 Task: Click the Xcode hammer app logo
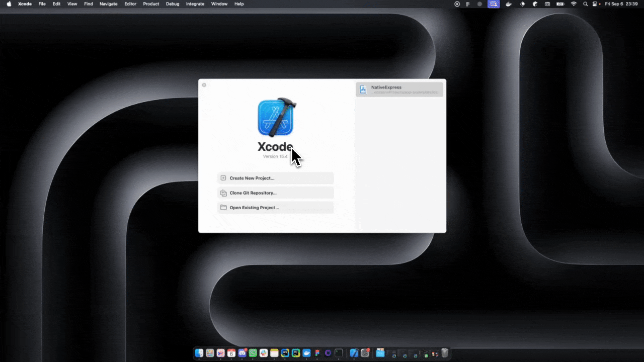(276, 117)
